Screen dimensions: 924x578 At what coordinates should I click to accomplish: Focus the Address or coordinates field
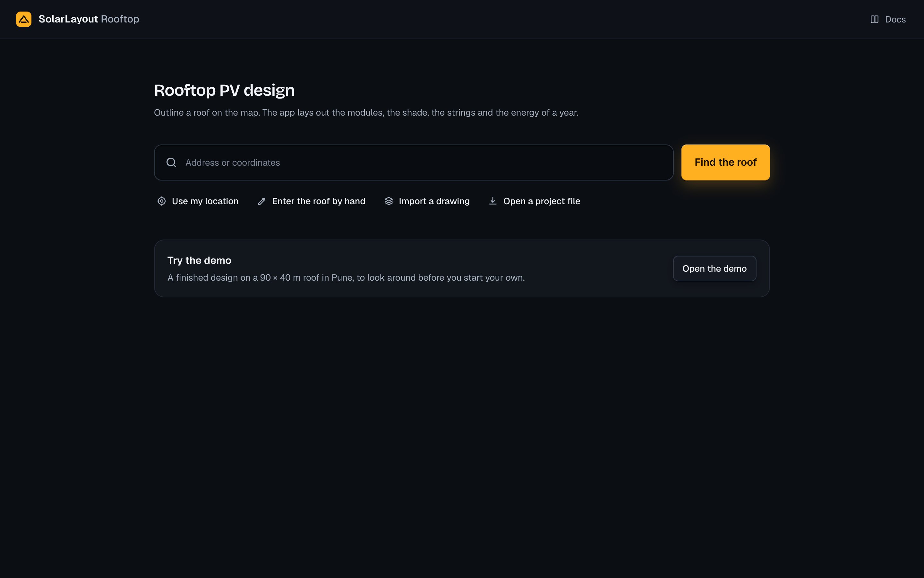tap(414, 162)
